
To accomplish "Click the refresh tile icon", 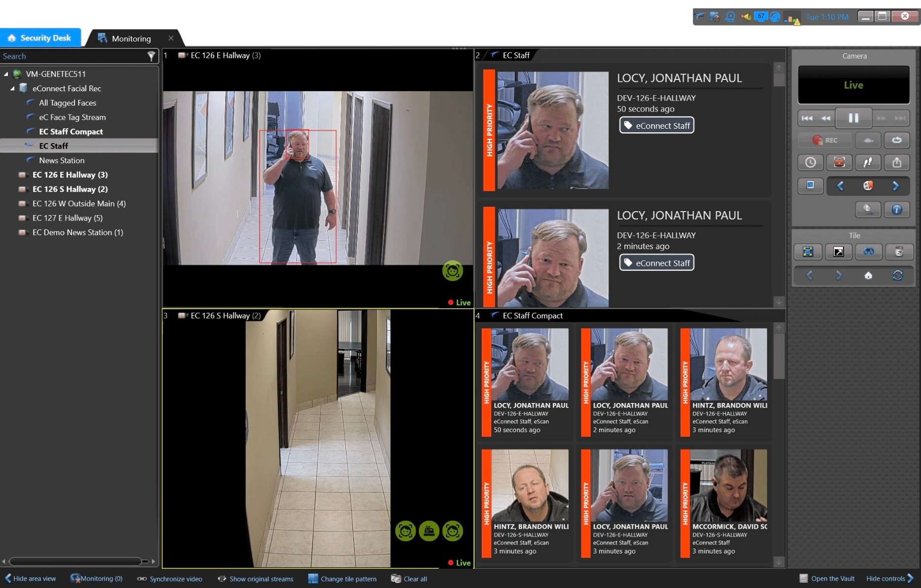I will tap(897, 275).
